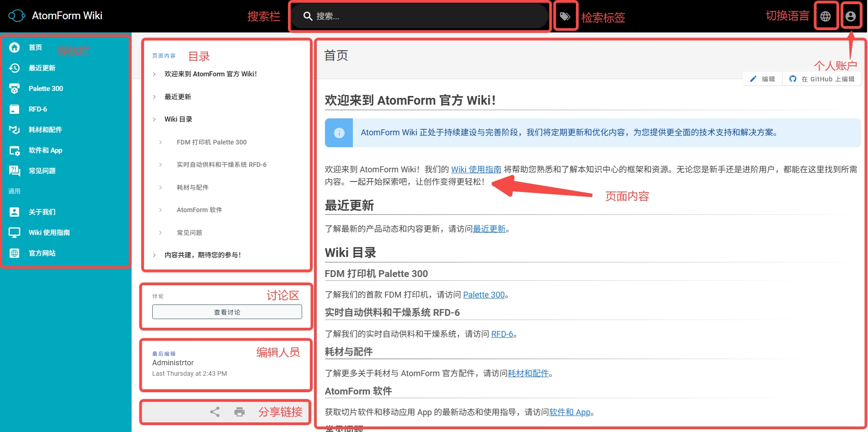The height and width of the screenshot is (432, 868).
Task: Expand FDM 打印机 Palette 300 chevron
Action: pyautogui.click(x=160, y=142)
